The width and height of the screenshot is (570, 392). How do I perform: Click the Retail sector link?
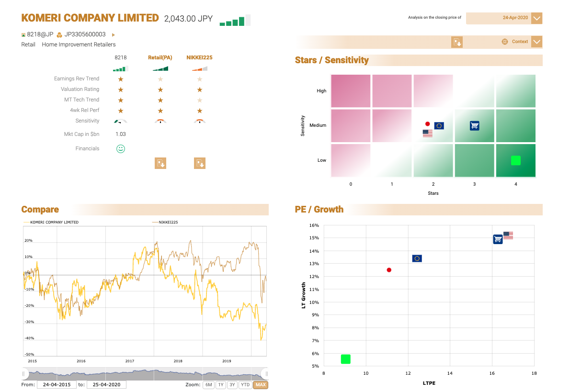(x=28, y=45)
